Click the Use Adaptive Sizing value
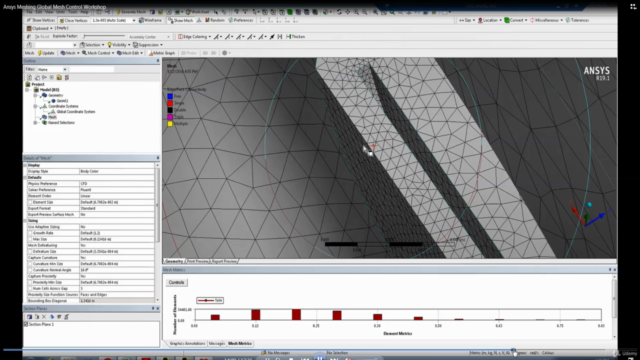The width and height of the screenshot is (640, 360). [x=116, y=227]
